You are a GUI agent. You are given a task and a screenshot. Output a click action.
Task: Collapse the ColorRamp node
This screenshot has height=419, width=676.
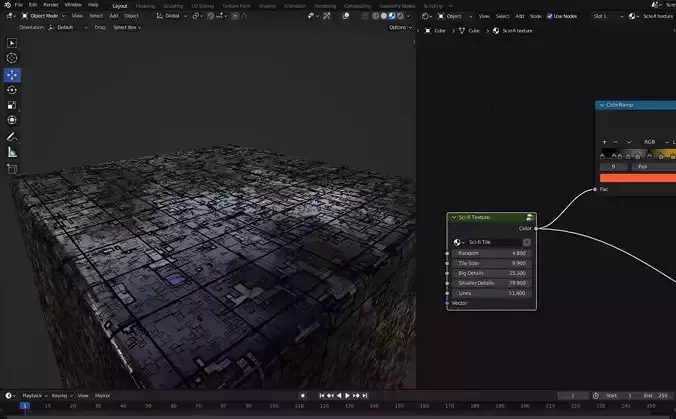click(602, 105)
